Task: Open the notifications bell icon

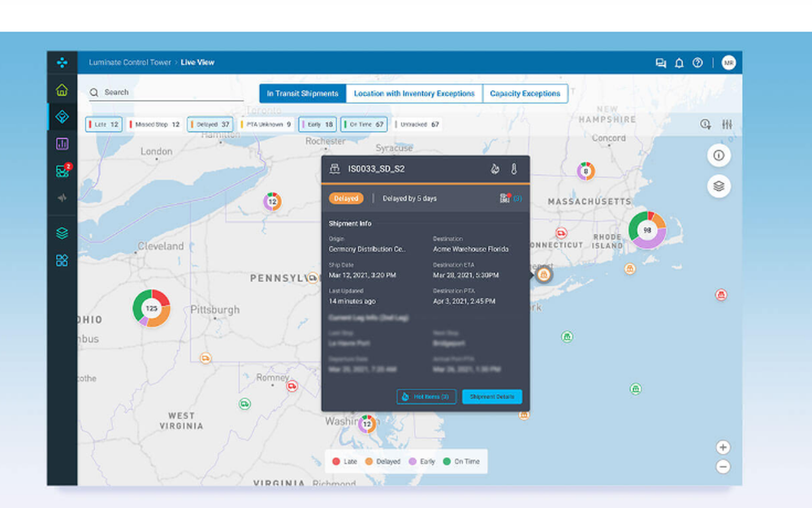Action: [679, 63]
